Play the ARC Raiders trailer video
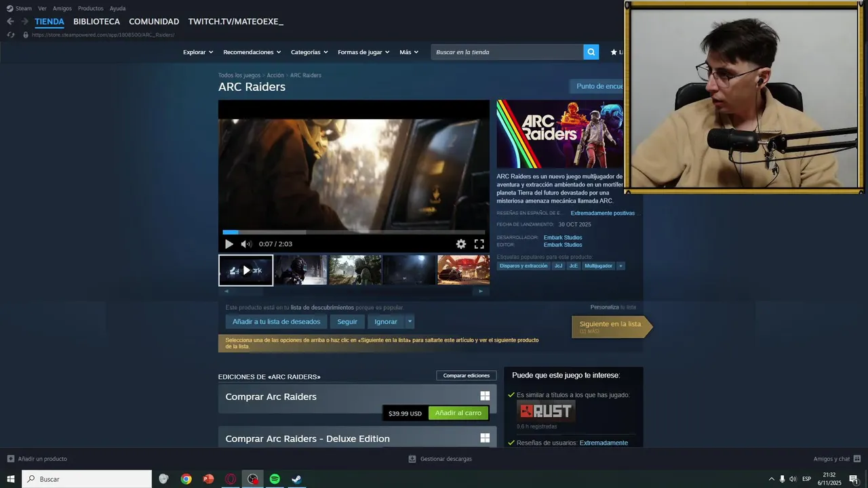This screenshot has height=488, width=868. [x=229, y=244]
